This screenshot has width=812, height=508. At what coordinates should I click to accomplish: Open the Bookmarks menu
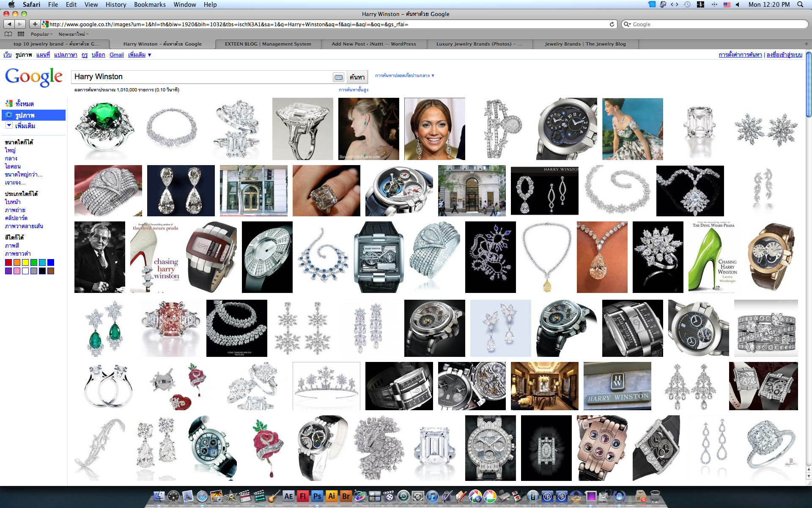(150, 4)
